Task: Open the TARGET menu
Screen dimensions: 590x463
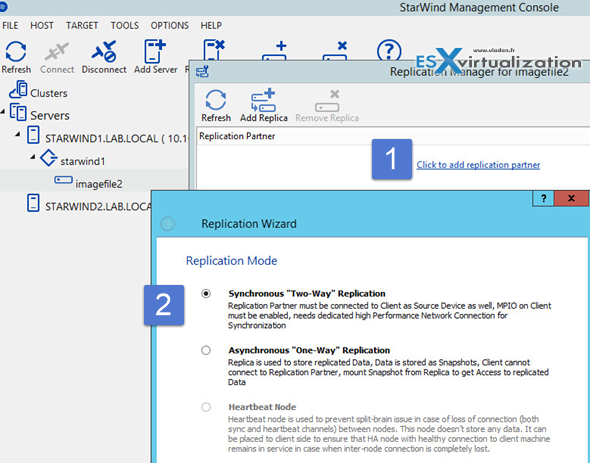Action: (82, 25)
